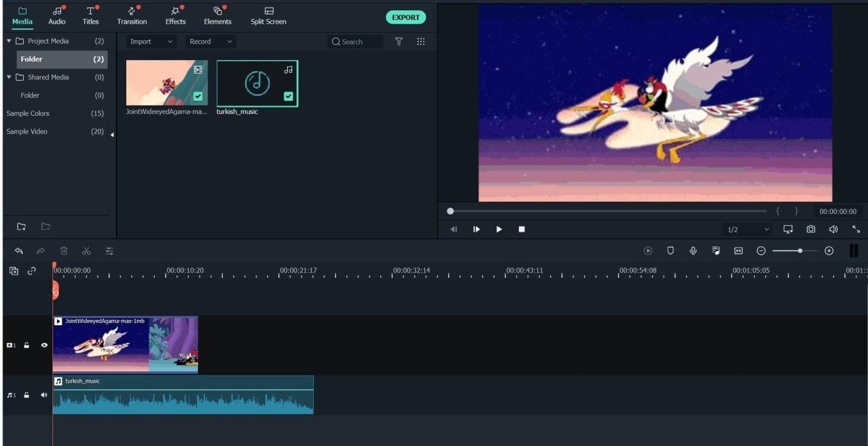
Task: Set mark-out point with right brace
Action: [x=796, y=211]
